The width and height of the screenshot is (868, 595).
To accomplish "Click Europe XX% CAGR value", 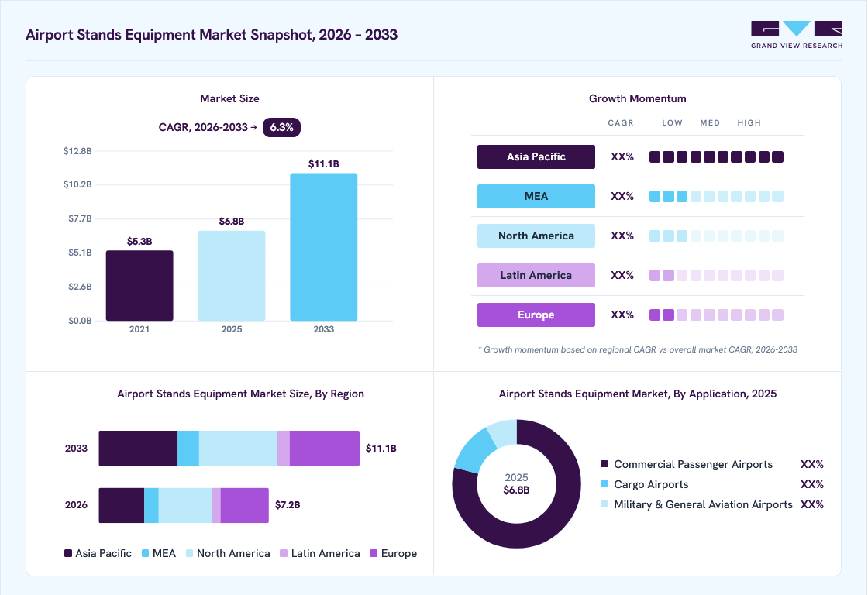I will [622, 315].
